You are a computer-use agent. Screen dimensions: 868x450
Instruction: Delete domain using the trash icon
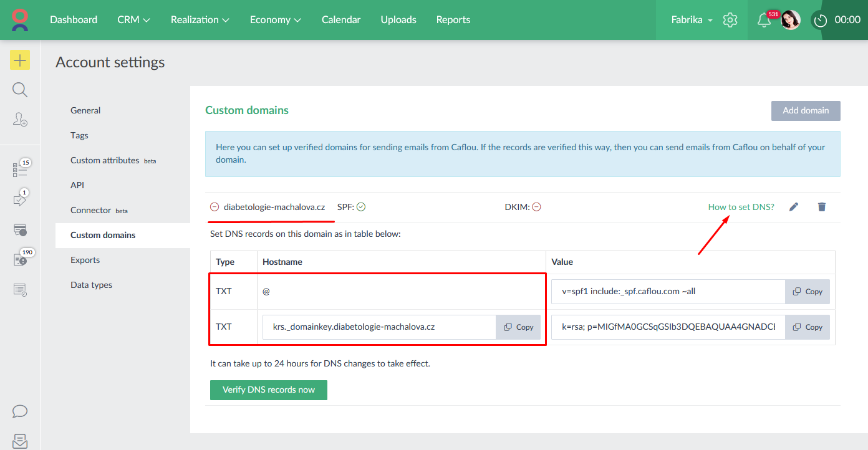(x=822, y=207)
